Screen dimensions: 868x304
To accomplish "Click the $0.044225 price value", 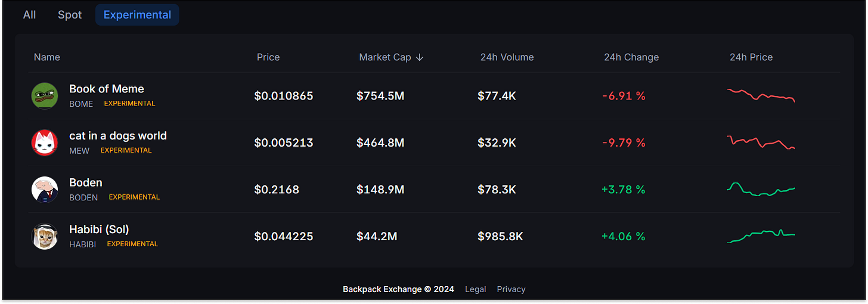I will pyautogui.click(x=284, y=236).
